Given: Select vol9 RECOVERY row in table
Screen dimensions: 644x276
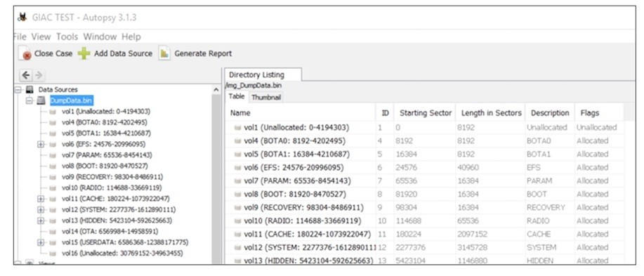Looking at the screenshot, I should pos(424,207).
